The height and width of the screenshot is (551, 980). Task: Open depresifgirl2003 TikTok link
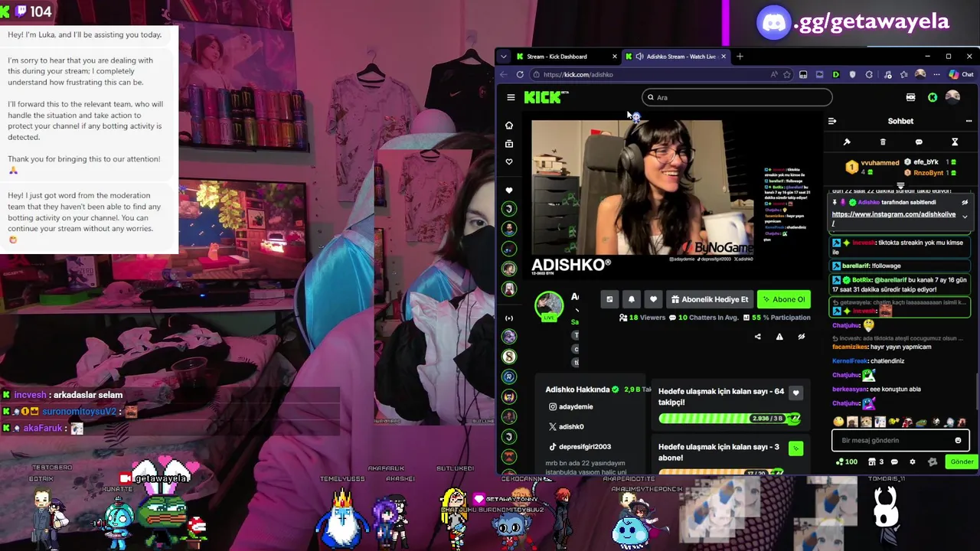click(x=579, y=447)
